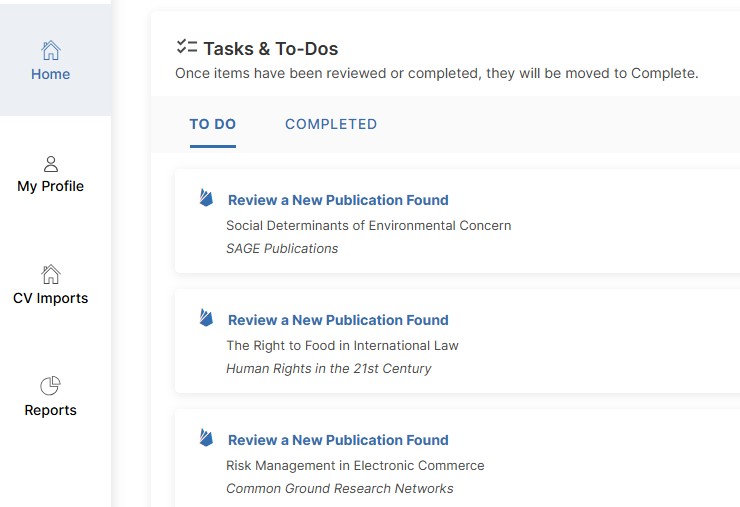The width and height of the screenshot is (740, 507).
Task: Open Review link for Right to Food publication
Action: point(338,320)
